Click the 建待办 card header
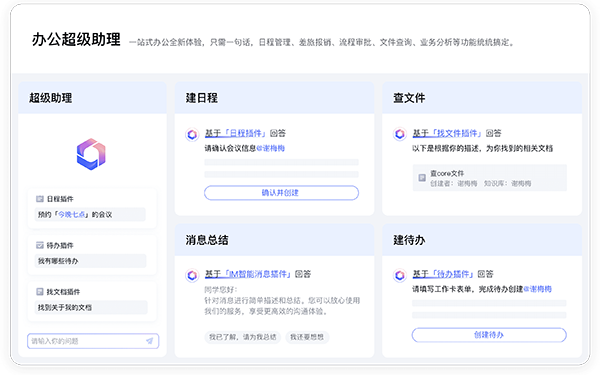 (x=482, y=240)
